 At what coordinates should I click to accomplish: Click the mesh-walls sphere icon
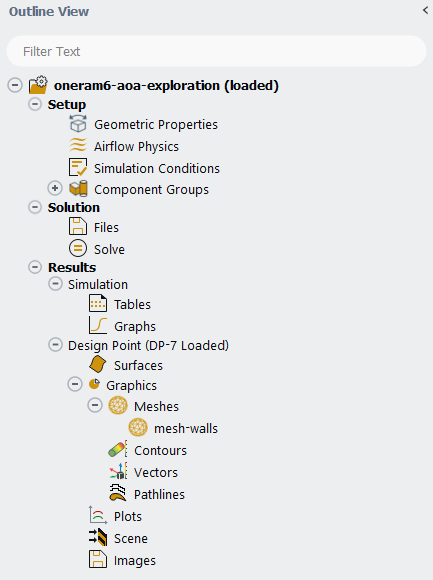click(138, 427)
